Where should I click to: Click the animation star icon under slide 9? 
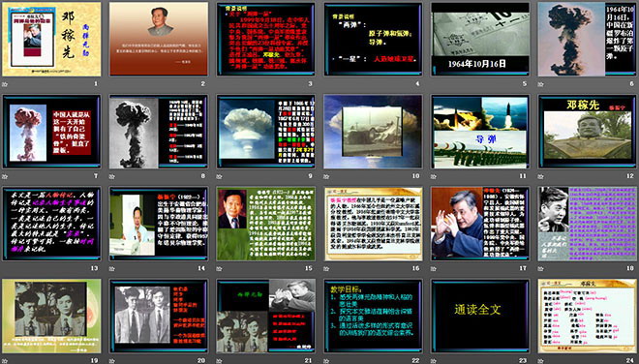click(219, 176)
